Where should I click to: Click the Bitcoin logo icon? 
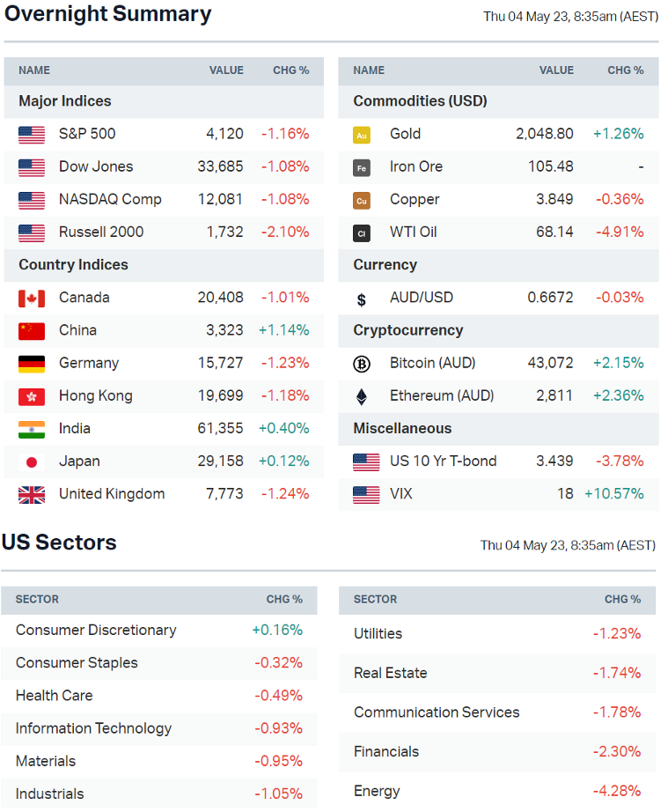tap(361, 363)
